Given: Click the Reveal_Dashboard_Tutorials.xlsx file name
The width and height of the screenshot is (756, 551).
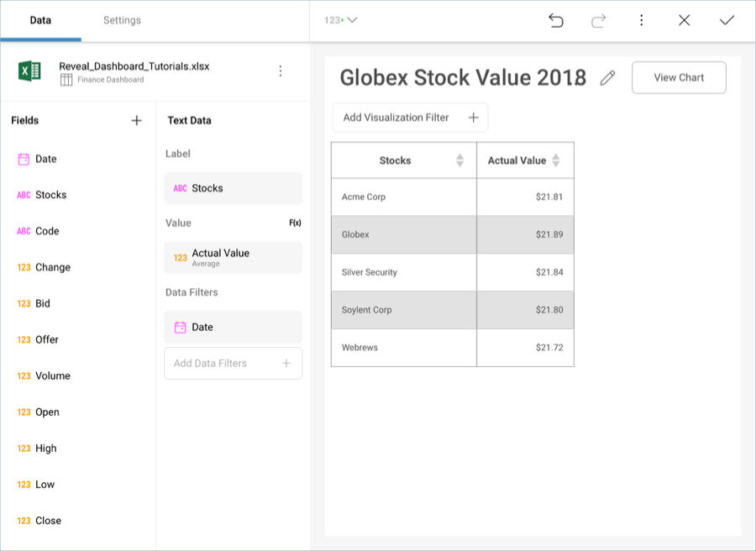Looking at the screenshot, I should tap(134, 66).
